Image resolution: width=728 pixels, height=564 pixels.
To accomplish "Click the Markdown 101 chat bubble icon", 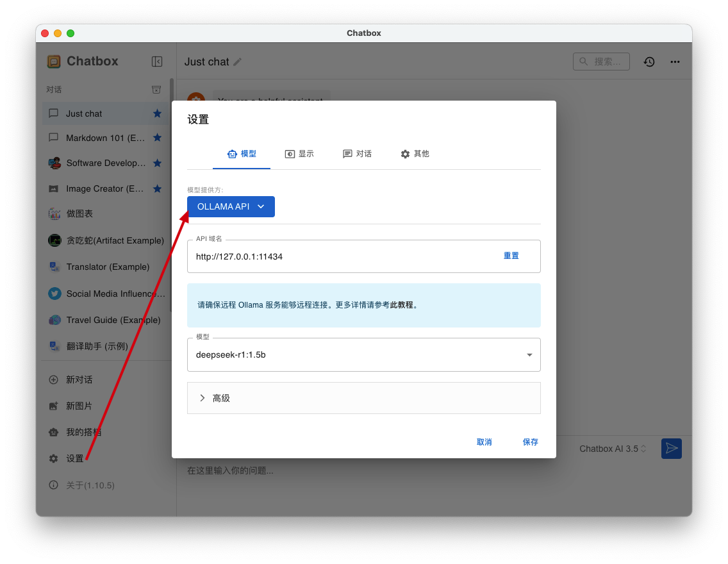I will 54,137.
